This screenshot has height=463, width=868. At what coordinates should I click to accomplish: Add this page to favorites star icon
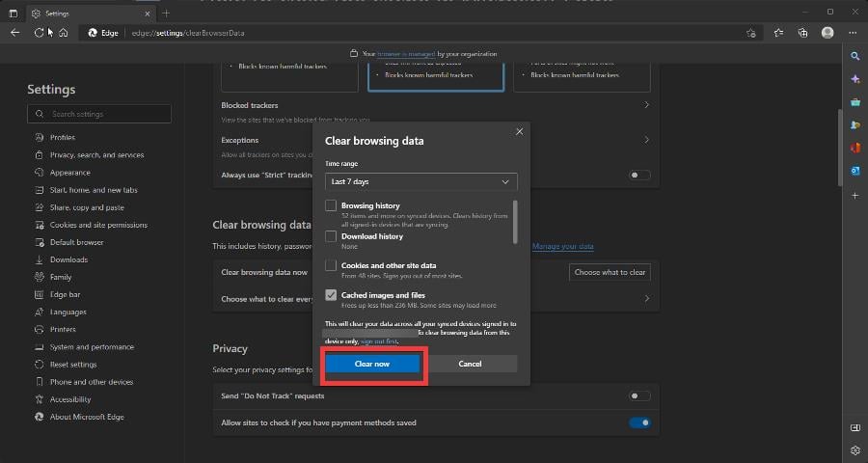tap(750, 33)
